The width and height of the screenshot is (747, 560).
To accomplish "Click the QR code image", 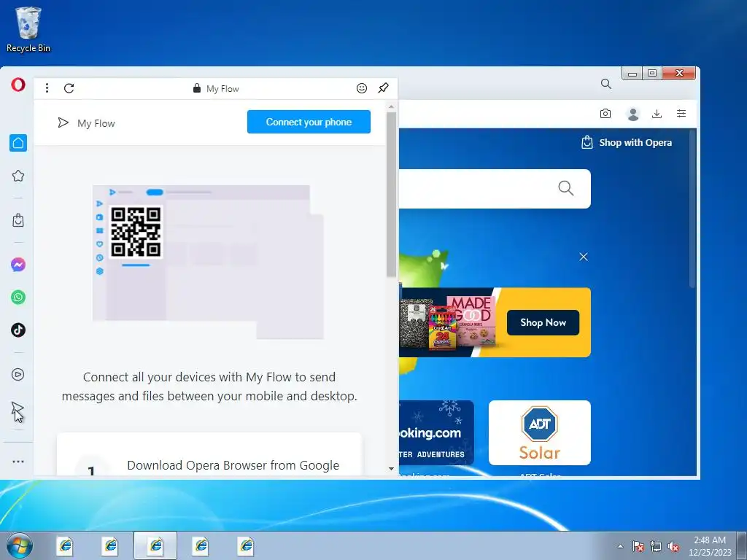I will (x=136, y=232).
